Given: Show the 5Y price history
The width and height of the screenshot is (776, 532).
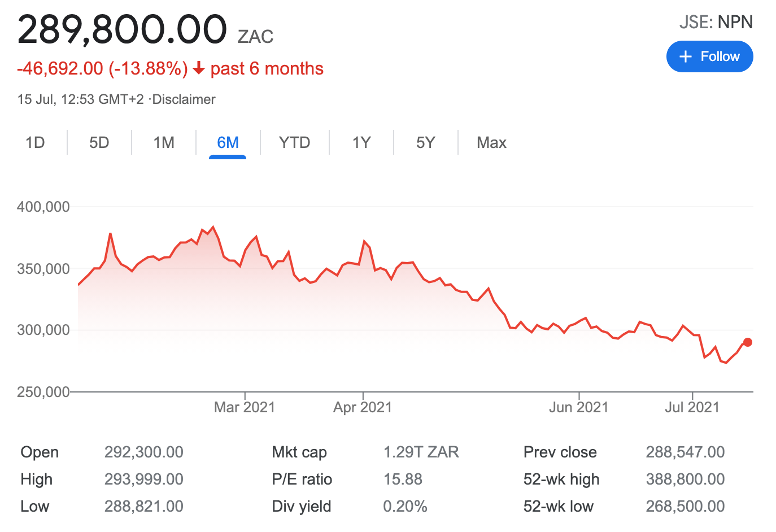Looking at the screenshot, I should click(x=425, y=142).
